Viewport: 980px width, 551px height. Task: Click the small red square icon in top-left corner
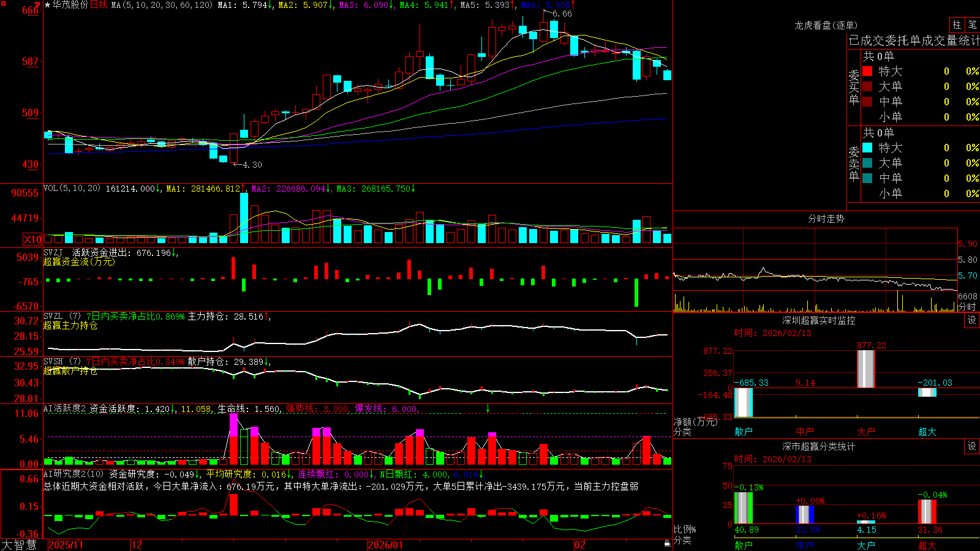coord(2,2)
